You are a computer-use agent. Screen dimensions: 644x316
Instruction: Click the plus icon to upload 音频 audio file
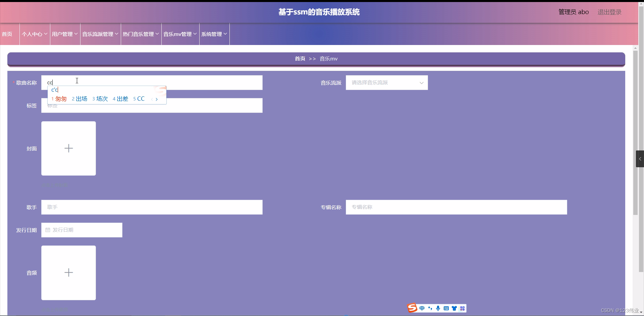click(x=68, y=273)
